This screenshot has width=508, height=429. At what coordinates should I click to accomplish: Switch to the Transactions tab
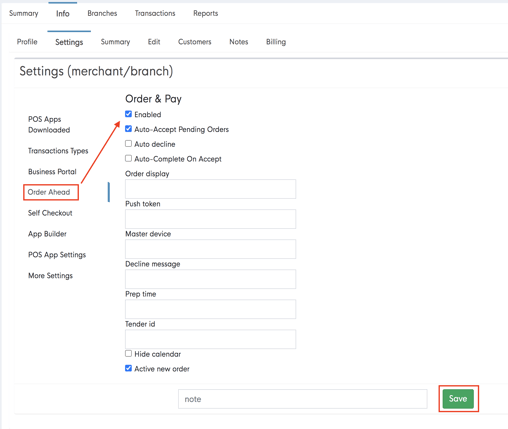point(155,13)
